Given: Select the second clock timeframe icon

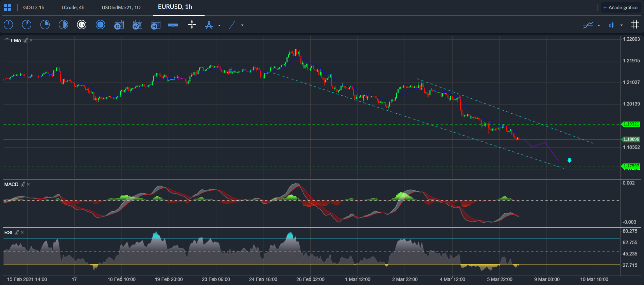Looking at the screenshot, I should coord(27,25).
